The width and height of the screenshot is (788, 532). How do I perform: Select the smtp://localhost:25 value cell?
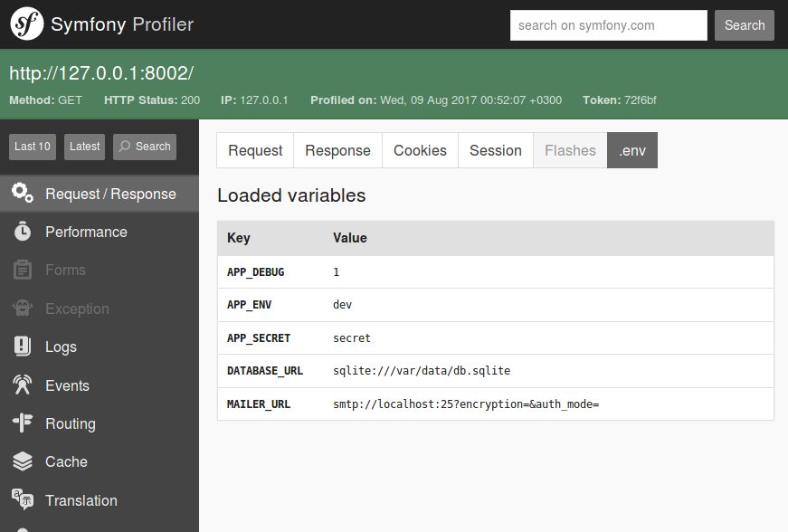pyautogui.click(x=466, y=404)
